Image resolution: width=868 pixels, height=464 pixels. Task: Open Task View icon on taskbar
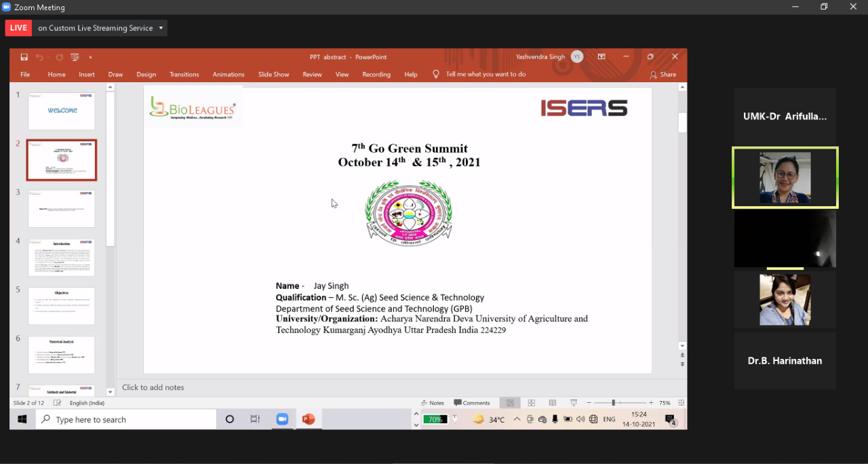[255, 419]
